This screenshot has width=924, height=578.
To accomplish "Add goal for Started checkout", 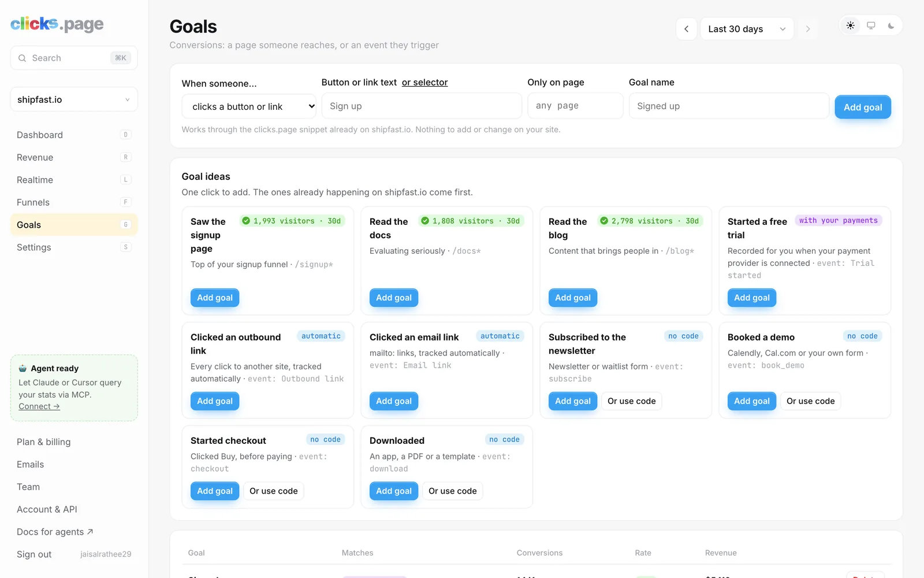I will click(215, 491).
